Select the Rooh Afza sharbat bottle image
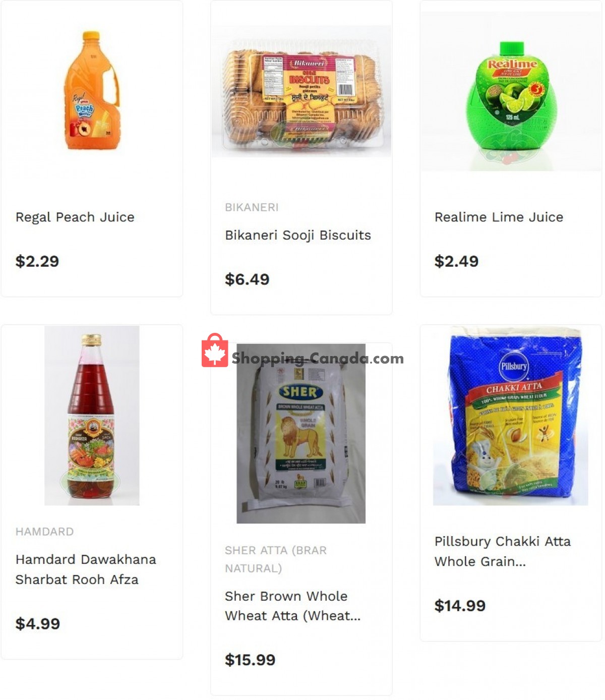The width and height of the screenshot is (605, 700). [x=92, y=416]
